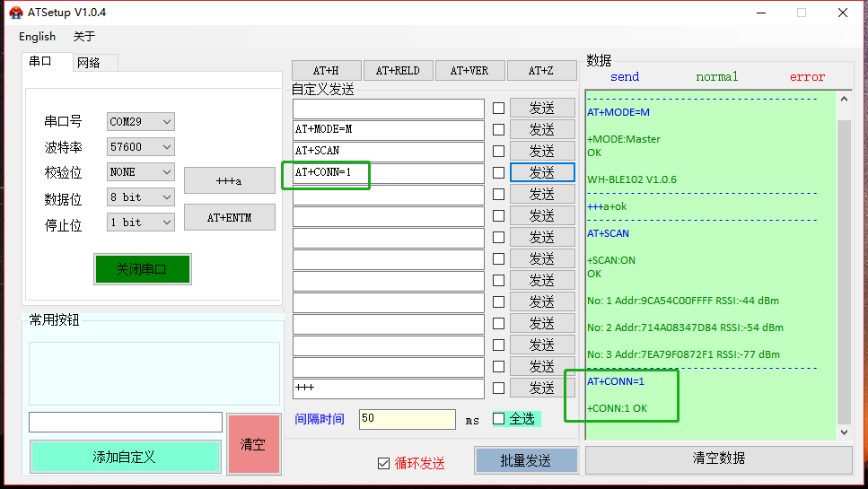Expand the 波特率 57600 baud dropdown

point(141,146)
